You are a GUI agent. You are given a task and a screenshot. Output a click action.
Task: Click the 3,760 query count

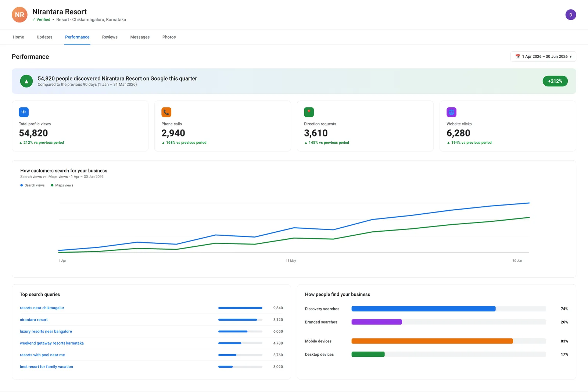[278, 355]
